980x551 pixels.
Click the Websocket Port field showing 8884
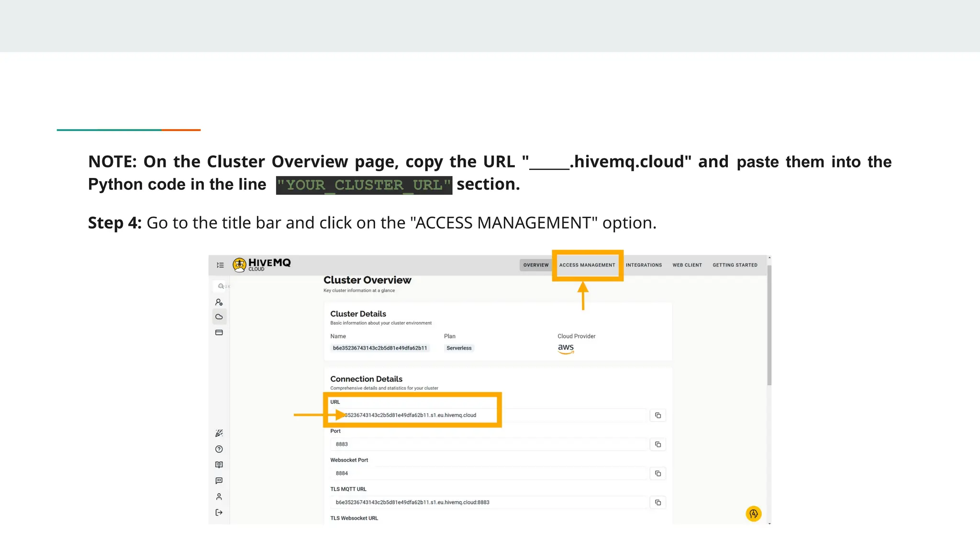coord(489,474)
